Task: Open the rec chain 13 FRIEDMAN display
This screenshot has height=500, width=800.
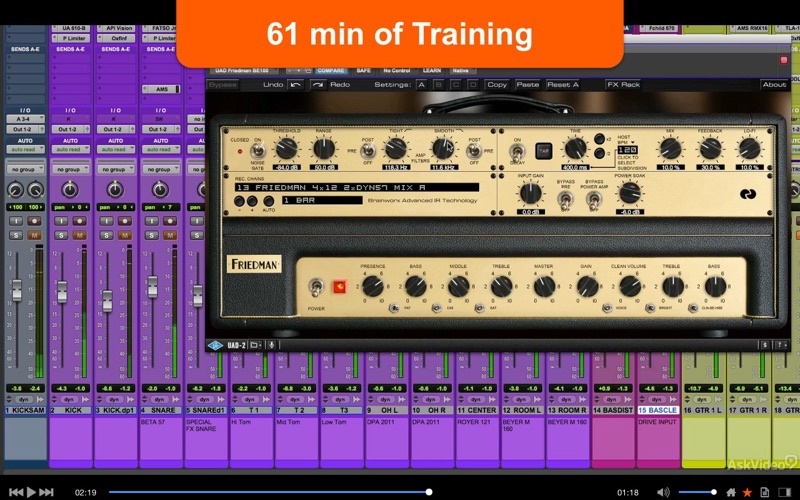Action: pyautogui.click(x=357, y=187)
